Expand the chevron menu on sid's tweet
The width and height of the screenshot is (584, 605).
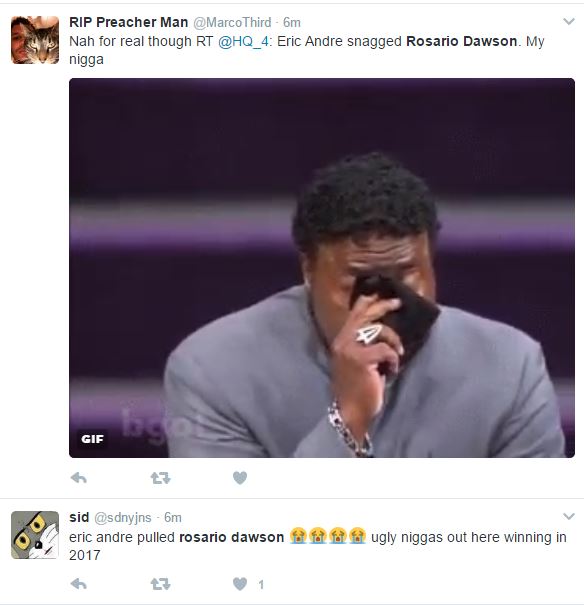tap(569, 516)
